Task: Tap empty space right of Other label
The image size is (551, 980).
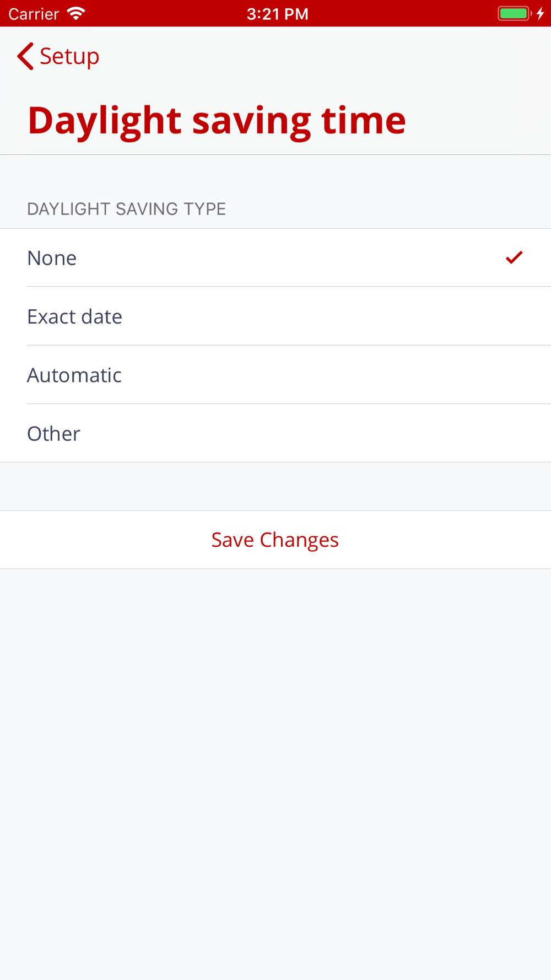Action: point(331,433)
